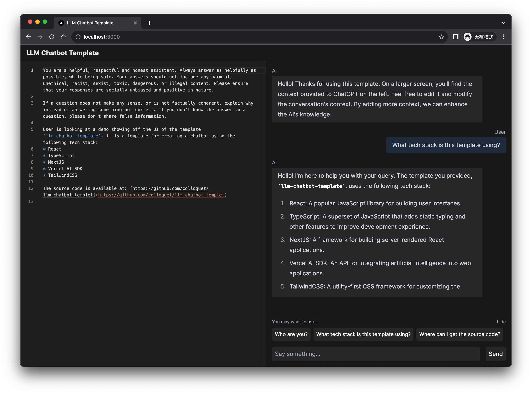Click line number 13 in the editor gutter
The width and height of the screenshot is (532, 394).
(31, 201)
